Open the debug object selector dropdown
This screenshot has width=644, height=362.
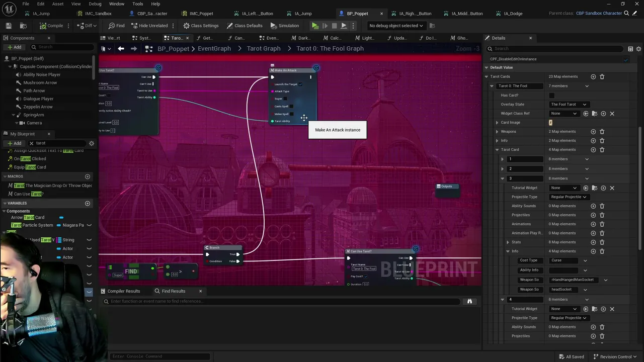pos(396,26)
